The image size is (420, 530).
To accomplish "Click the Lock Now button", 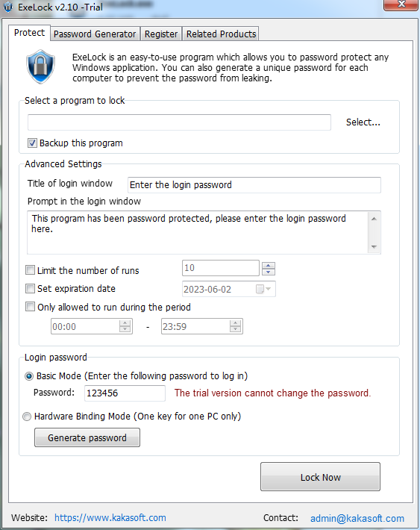I will tap(320, 477).
